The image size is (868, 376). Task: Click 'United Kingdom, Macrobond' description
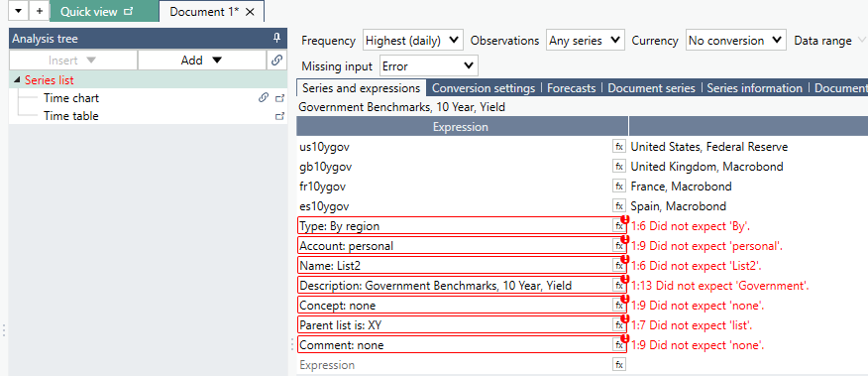tap(706, 167)
